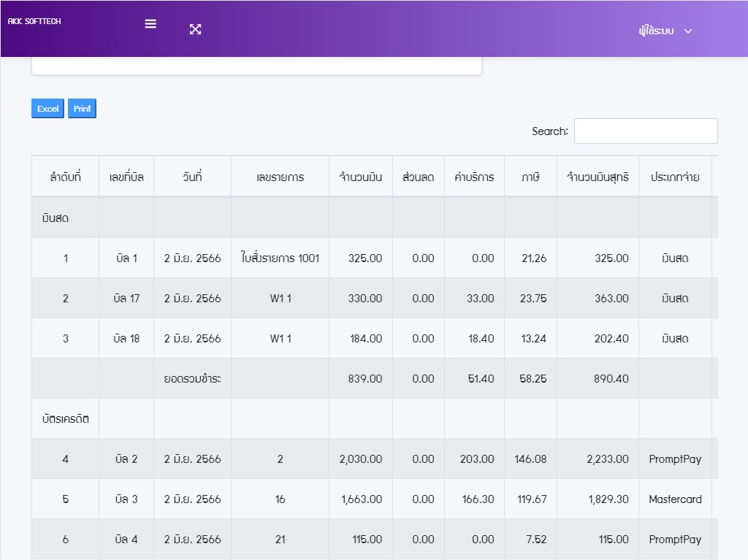Toggle fullscreen with the expand arrows icon

coord(195,29)
